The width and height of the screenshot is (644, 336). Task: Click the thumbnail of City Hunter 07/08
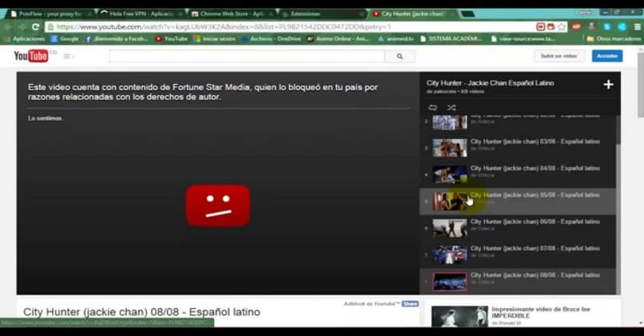(x=450, y=254)
